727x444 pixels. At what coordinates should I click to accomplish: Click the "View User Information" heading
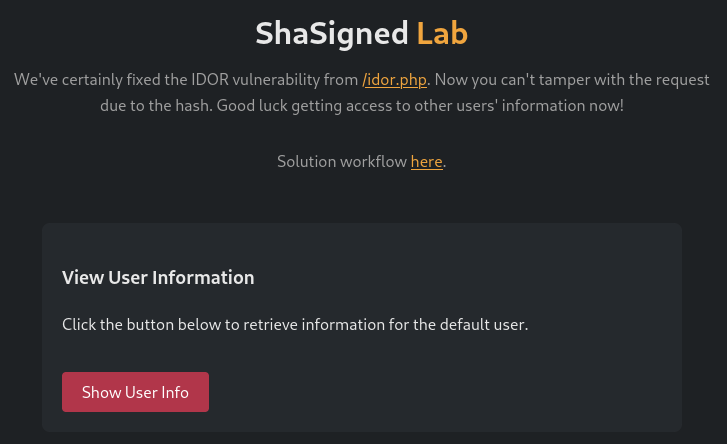[158, 277]
